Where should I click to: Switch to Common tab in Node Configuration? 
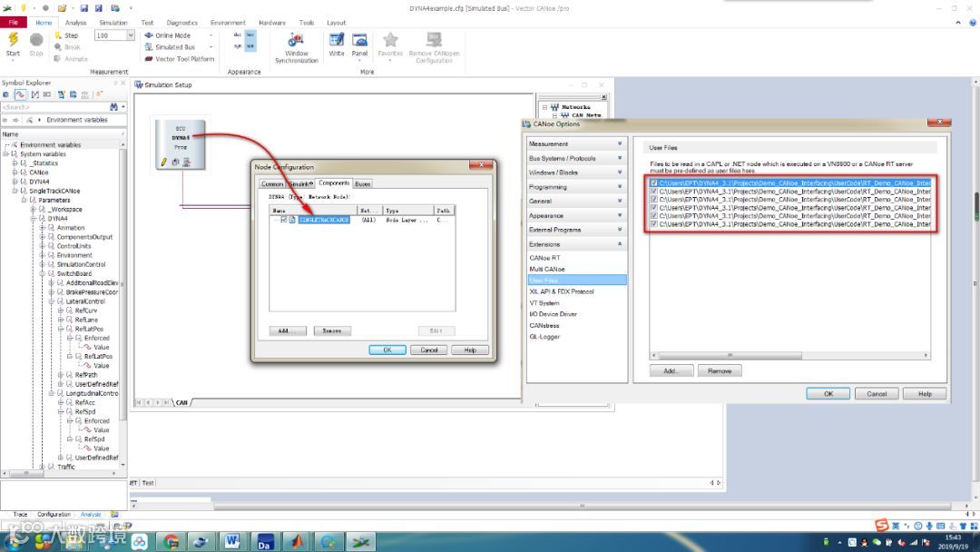coord(272,183)
